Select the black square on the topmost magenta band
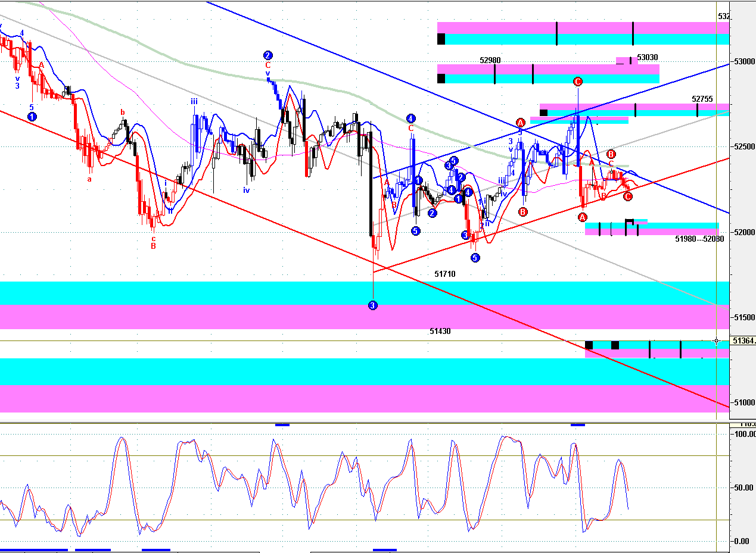 tap(441, 39)
